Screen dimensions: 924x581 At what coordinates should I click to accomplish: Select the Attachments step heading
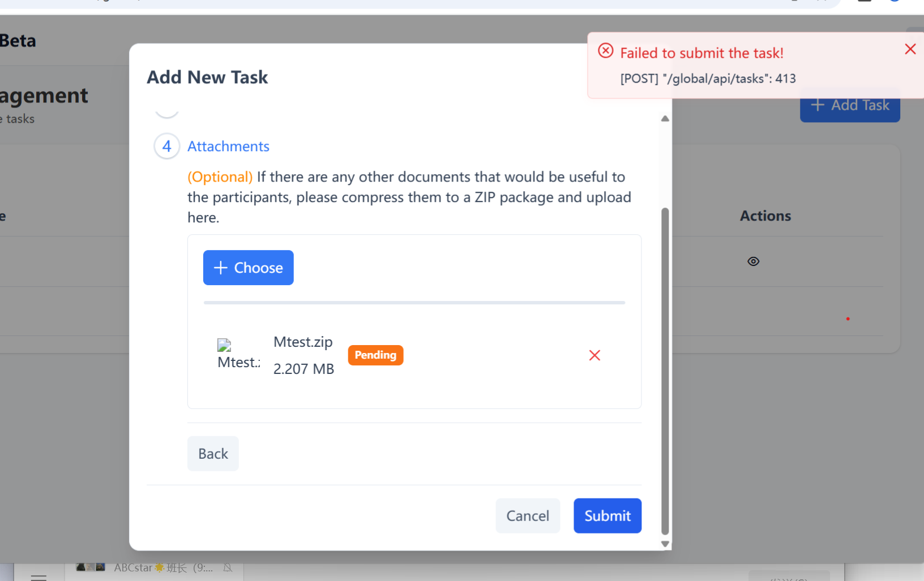(228, 147)
